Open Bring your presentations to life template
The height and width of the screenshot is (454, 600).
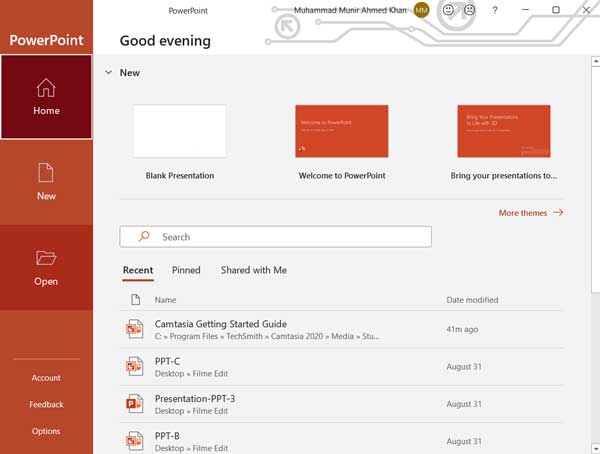coord(504,131)
